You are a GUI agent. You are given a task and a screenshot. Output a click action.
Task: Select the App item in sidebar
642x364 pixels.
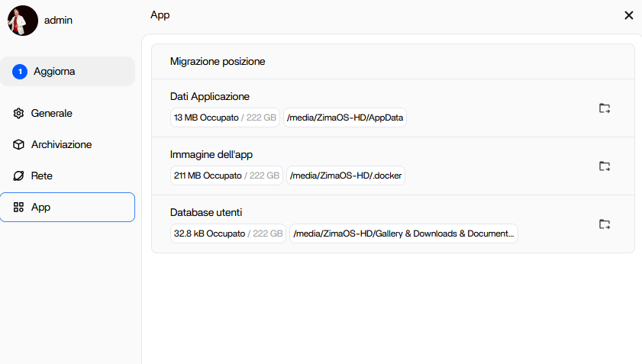[67, 207]
